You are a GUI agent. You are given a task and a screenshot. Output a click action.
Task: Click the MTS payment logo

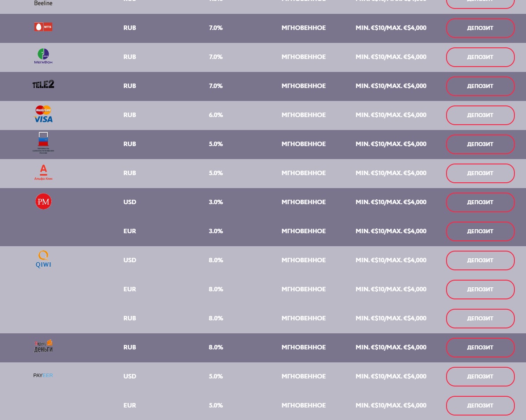43,27
